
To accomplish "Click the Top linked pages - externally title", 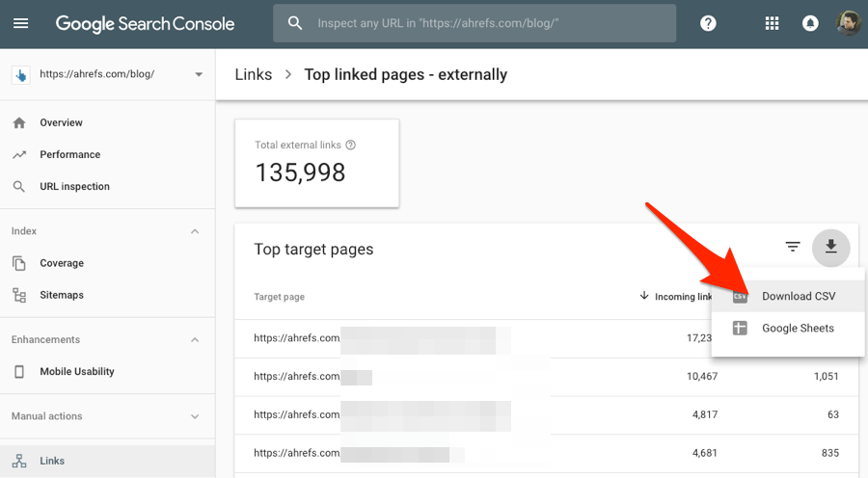I will [x=406, y=75].
